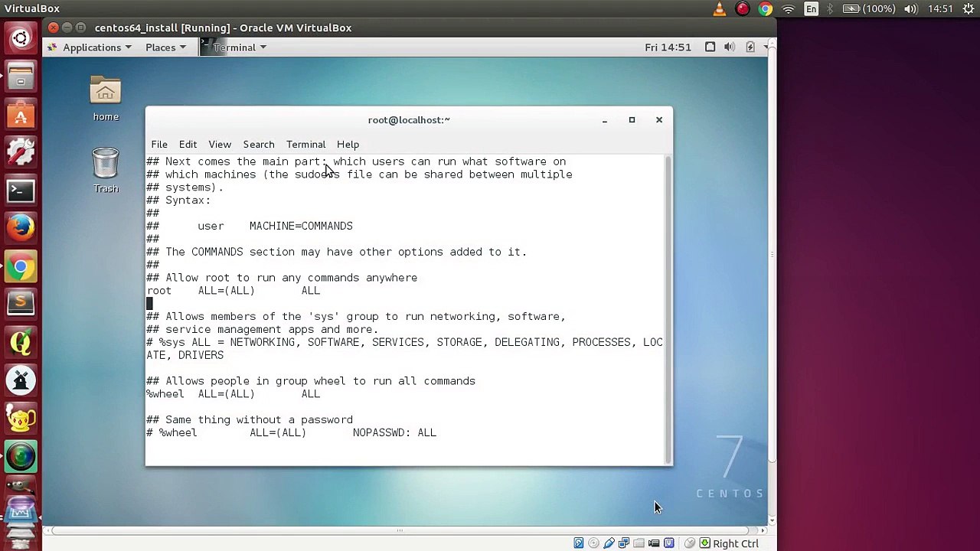Open the Terminal app menu in CentOS top panel

[x=234, y=47]
